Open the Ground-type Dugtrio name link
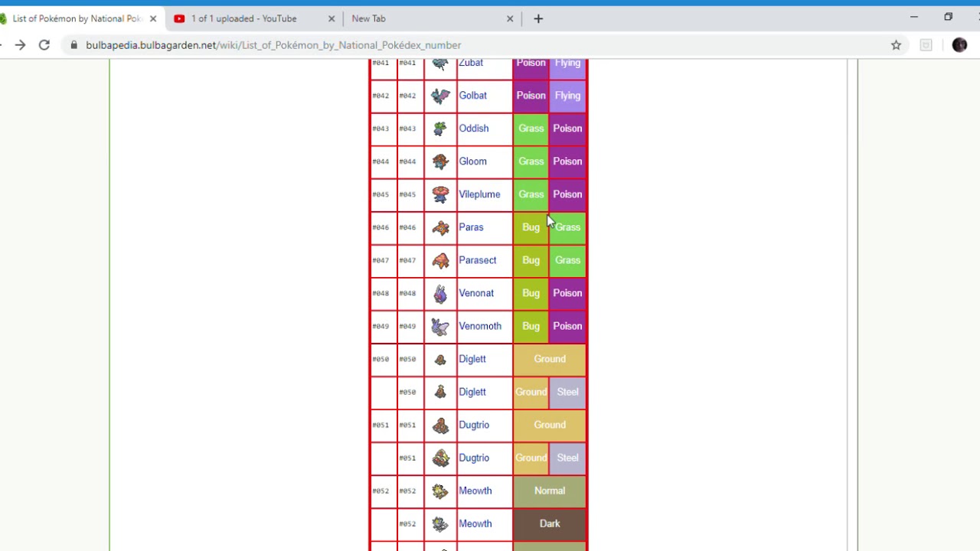 pyautogui.click(x=473, y=425)
